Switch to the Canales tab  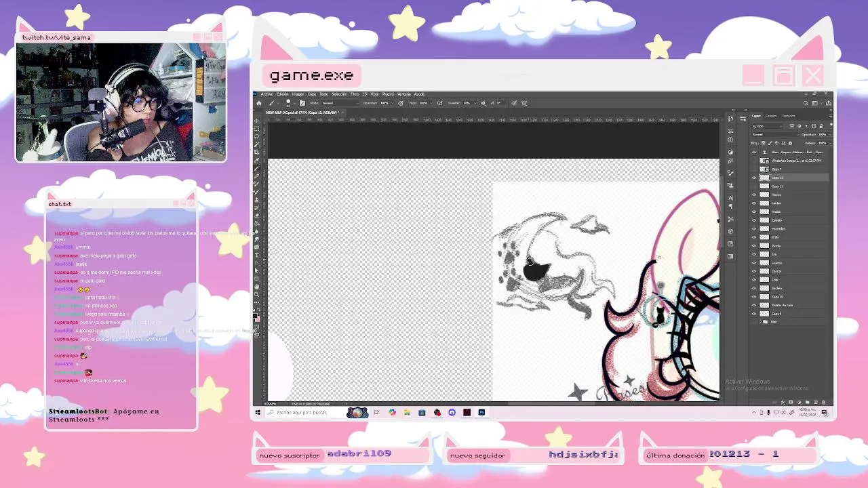[x=771, y=116]
